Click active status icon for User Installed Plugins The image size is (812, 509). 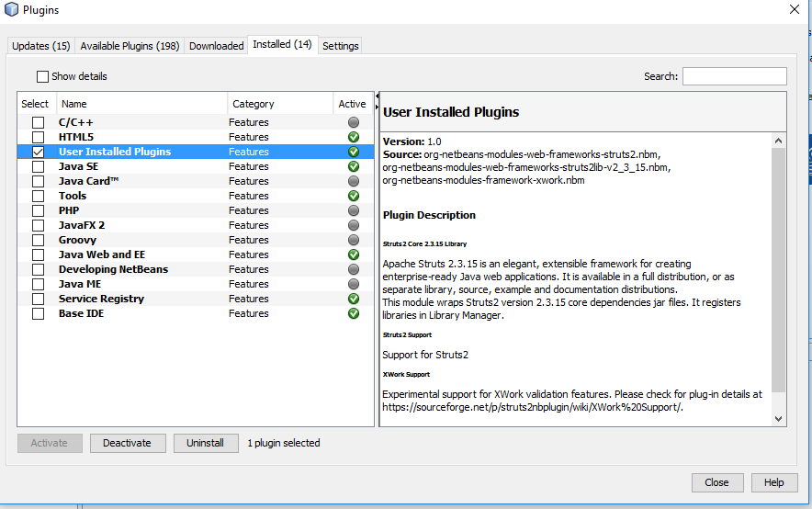click(354, 152)
